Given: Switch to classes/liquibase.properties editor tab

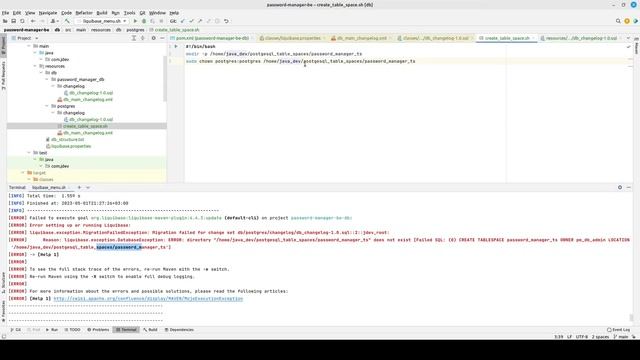Looking at the screenshot, I should pos(292,38).
